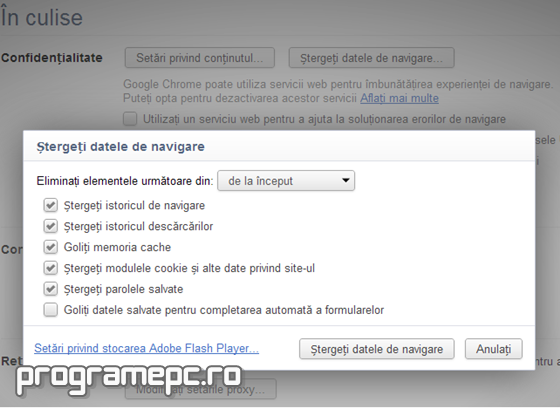The width and height of the screenshot is (560, 408).
Task: Open 'Setări privind stocarea Adobe Flash Player' link
Action: [x=146, y=348]
